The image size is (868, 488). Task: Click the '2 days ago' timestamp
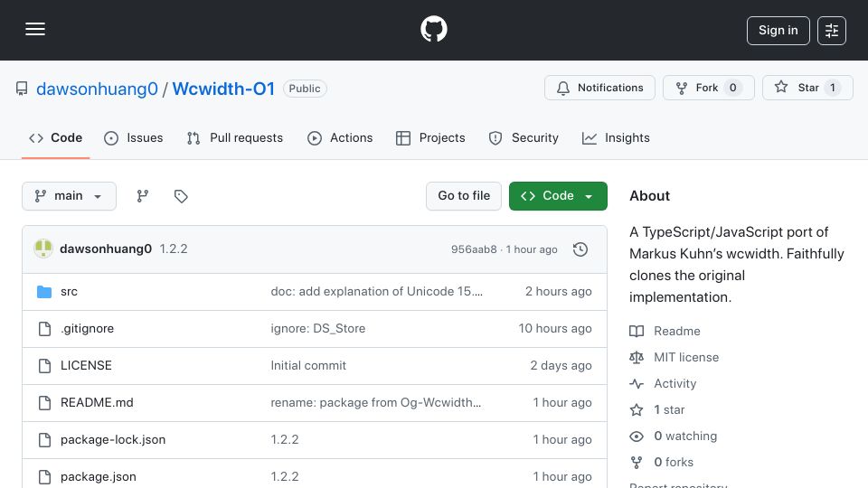click(x=561, y=366)
